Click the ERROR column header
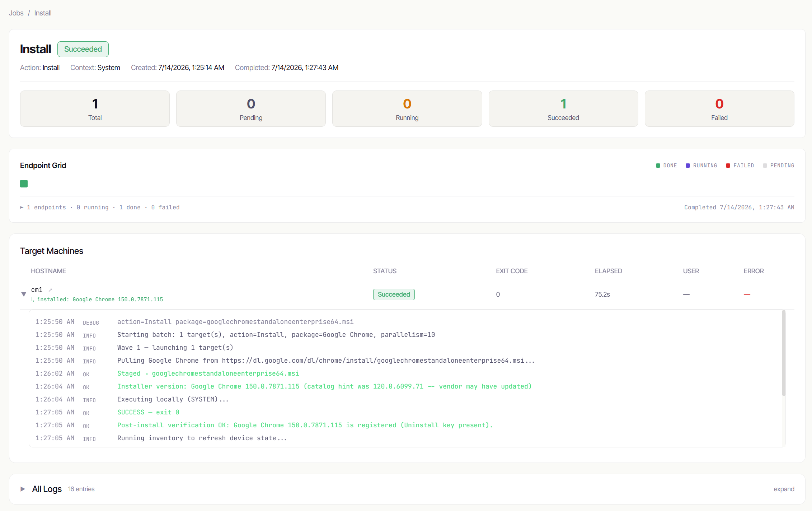 click(x=754, y=271)
